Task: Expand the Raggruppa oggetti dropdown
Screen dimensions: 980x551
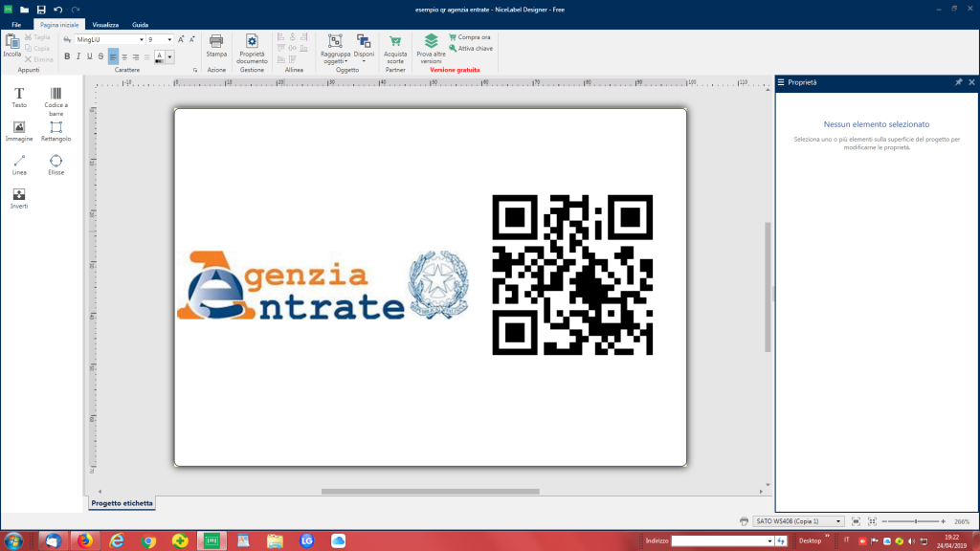Action: point(345,62)
